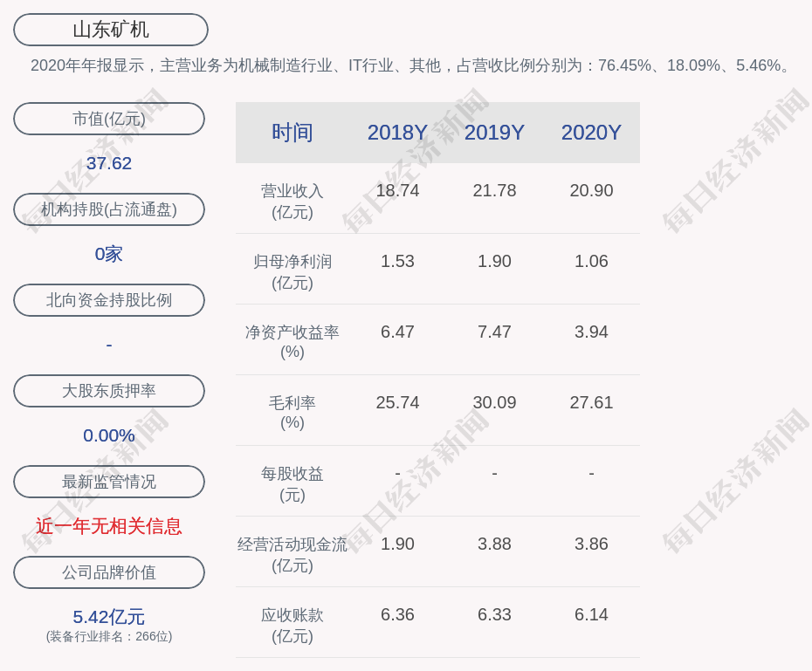The image size is (812, 671).
Task: Open the 最新监管情况 label
Action: (109, 482)
